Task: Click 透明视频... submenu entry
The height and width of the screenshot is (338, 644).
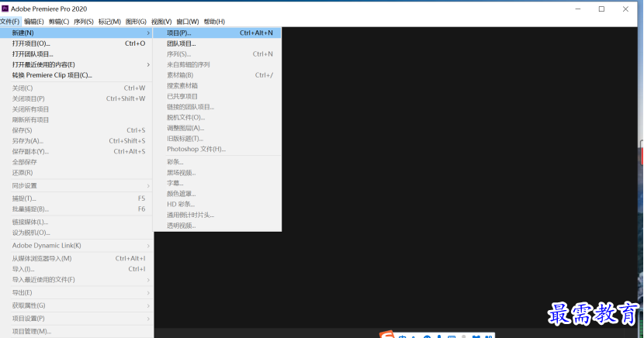Action: click(217, 226)
